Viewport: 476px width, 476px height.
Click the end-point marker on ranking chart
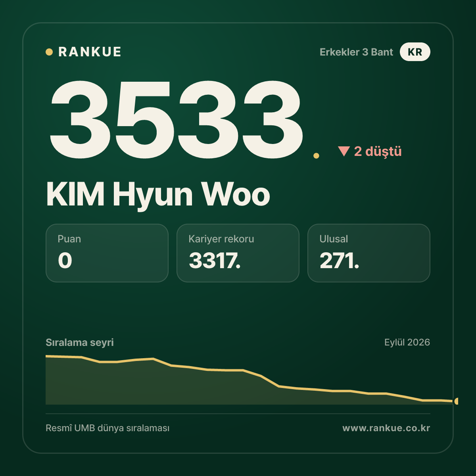coord(456,401)
